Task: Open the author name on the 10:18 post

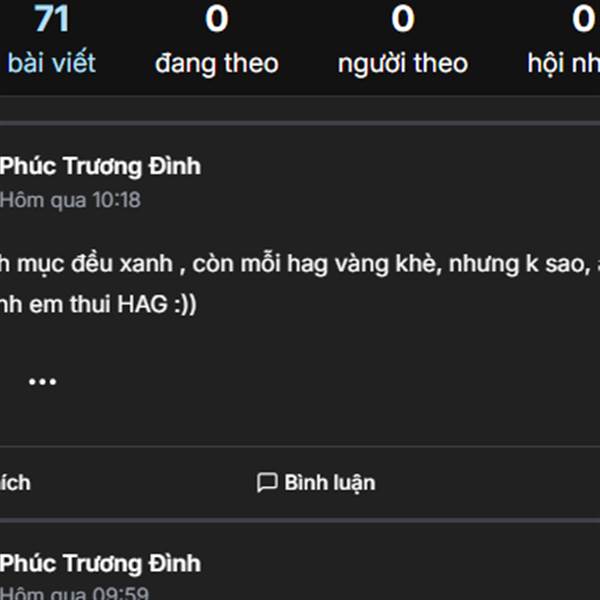Action: [x=100, y=166]
